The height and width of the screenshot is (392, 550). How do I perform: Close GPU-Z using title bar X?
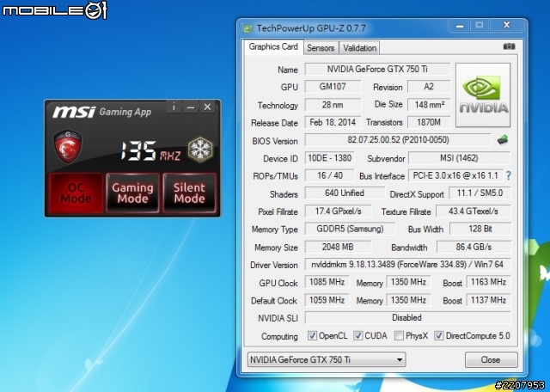[x=506, y=25]
